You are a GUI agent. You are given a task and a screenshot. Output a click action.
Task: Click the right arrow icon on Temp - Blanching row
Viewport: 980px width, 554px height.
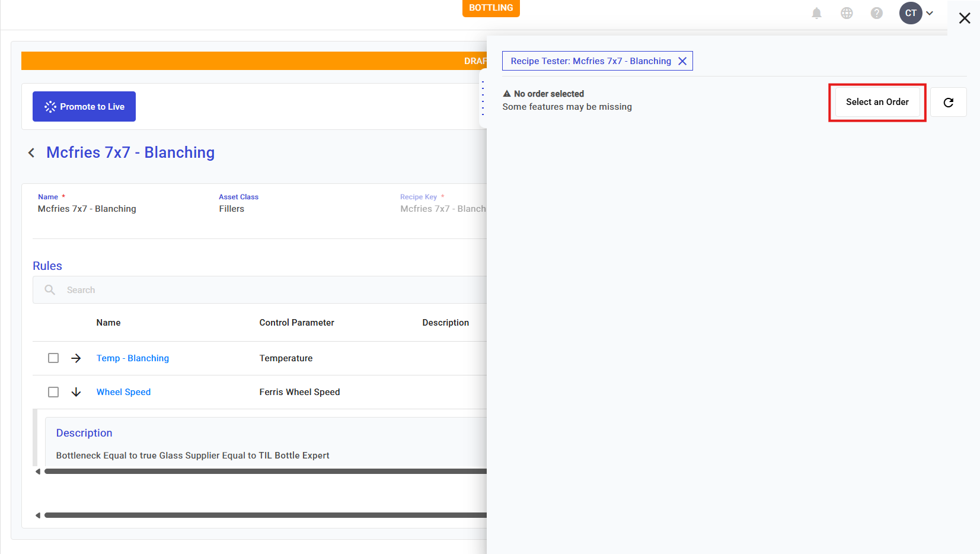(76, 358)
